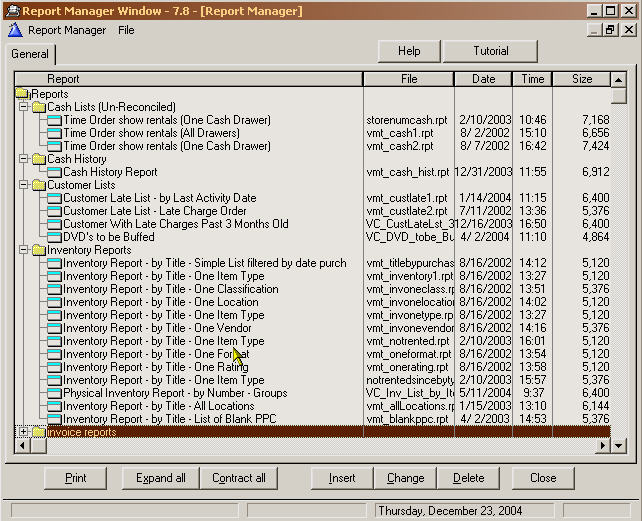
Task: Sort by the Date column header
Action: pos(484,79)
